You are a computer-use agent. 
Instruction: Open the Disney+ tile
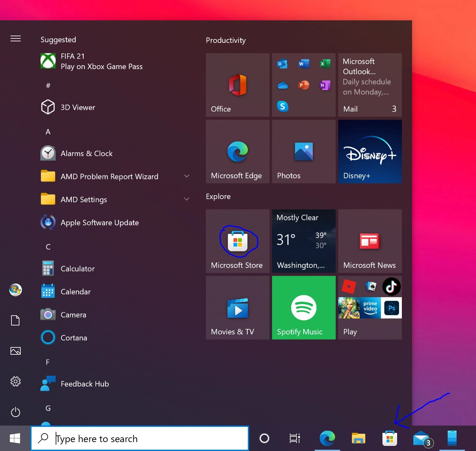coord(370,152)
